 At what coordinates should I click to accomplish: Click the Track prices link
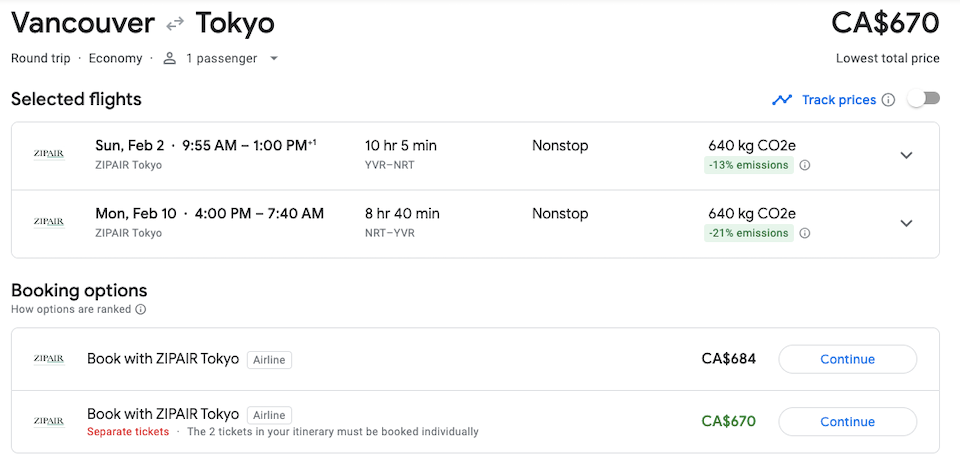point(839,100)
